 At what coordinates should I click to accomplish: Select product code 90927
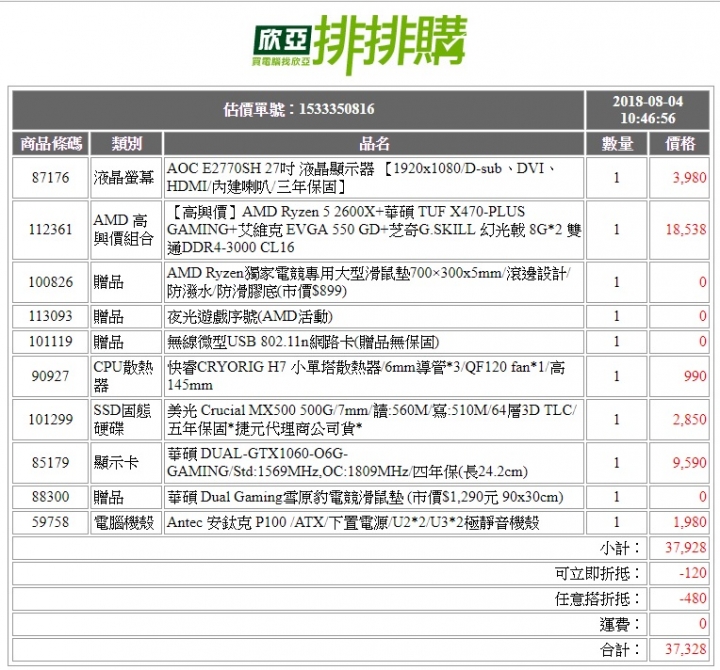pyautogui.click(x=51, y=376)
